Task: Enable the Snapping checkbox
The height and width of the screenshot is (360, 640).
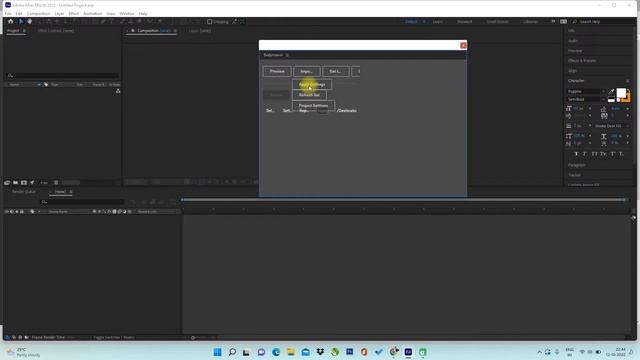Action: [x=209, y=22]
